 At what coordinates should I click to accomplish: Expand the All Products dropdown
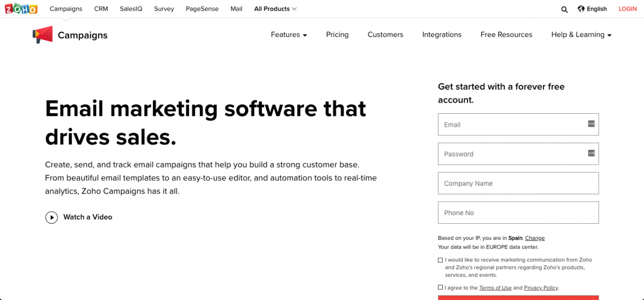(x=275, y=9)
